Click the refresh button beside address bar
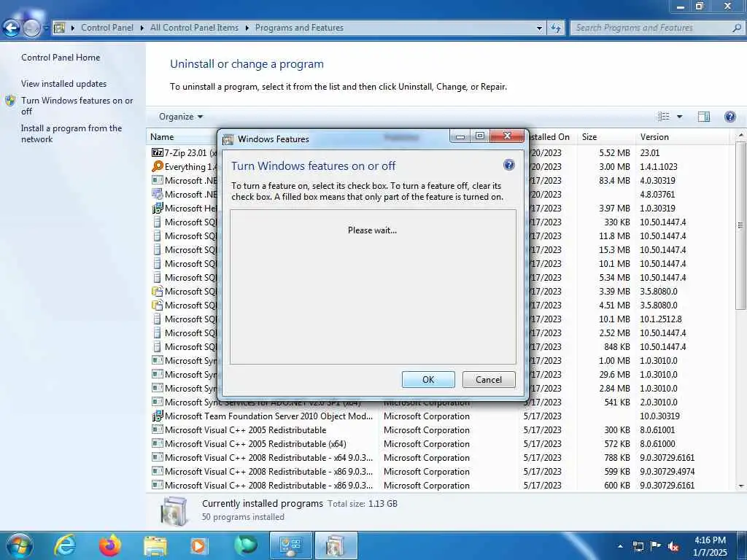The image size is (747, 560). tap(555, 28)
